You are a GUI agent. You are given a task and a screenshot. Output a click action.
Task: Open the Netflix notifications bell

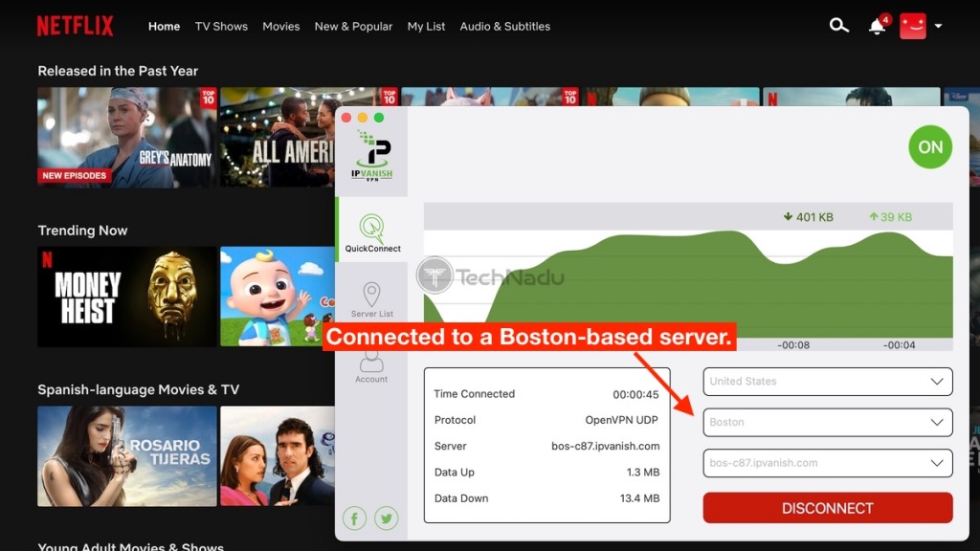click(877, 26)
